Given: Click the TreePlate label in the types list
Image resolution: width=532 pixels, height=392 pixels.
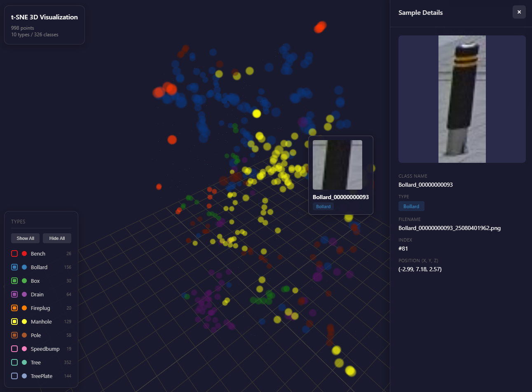Looking at the screenshot, I should pos(42,376).
